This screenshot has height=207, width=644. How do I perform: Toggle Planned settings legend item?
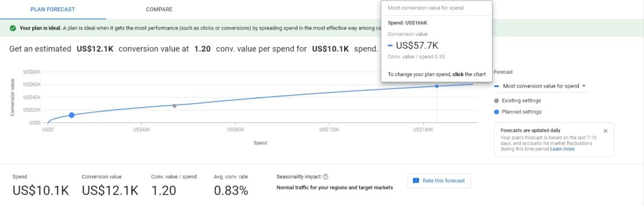pyautogui.click(x=517, y=112)
